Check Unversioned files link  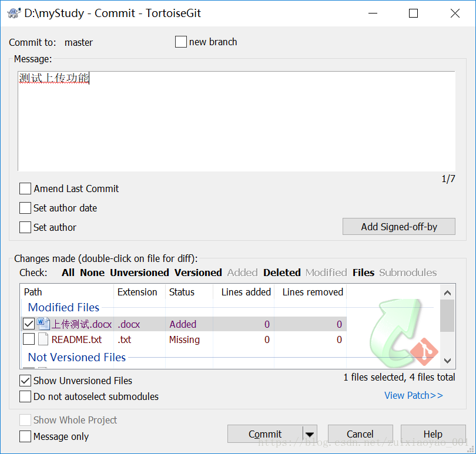(139, 273)
